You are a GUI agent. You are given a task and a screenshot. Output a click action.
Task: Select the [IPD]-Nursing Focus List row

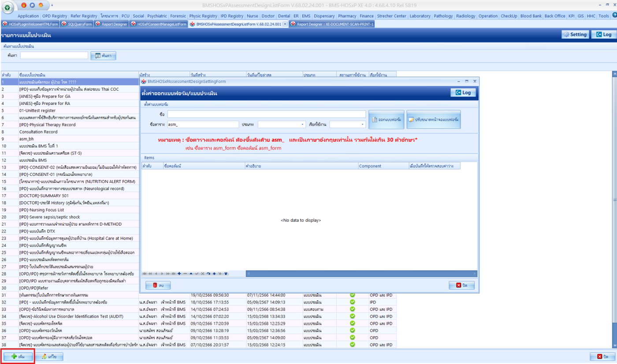pos(71,210)
